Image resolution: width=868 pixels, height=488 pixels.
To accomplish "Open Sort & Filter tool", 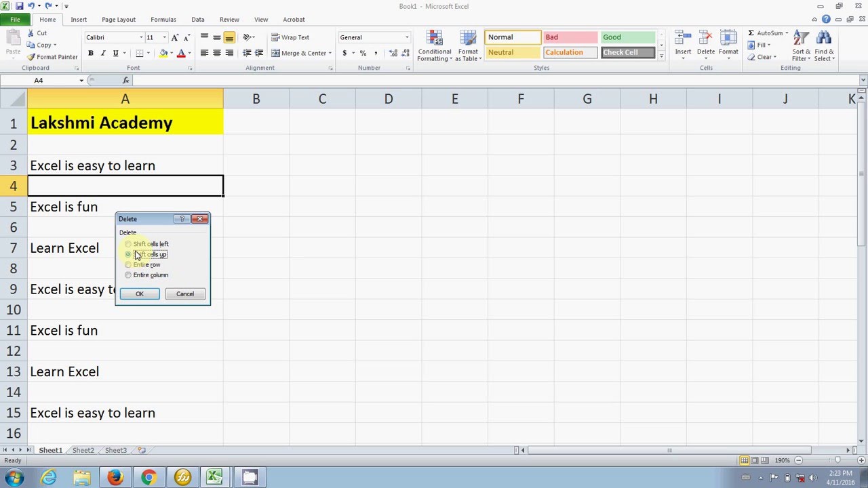I will click(x=802, y=46).
